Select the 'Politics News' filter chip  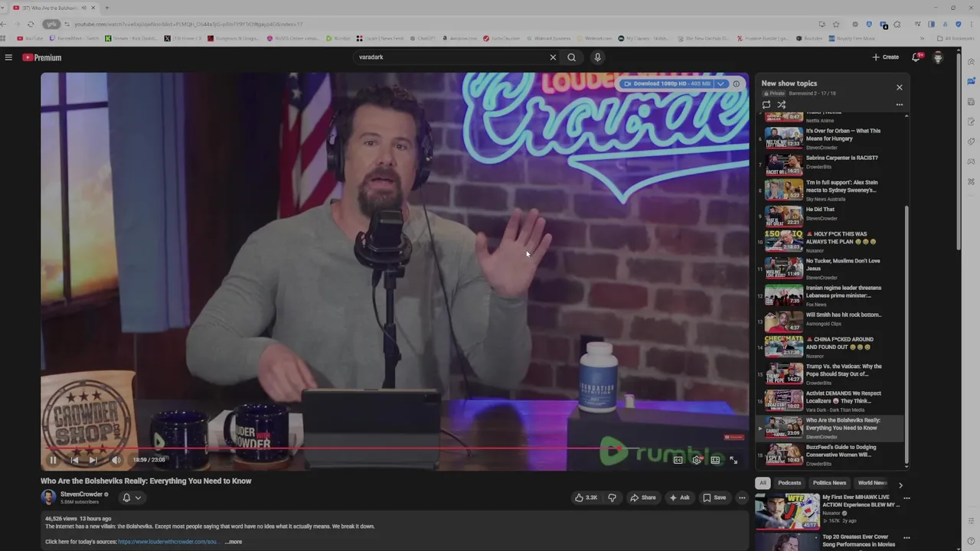click(829, 483)
